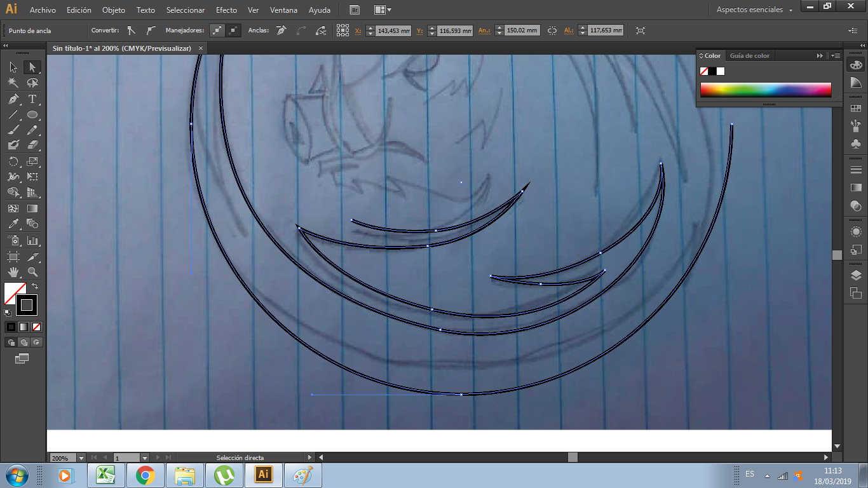Viewport: 868px width, 488px height.
Task: Open the Symbols panel icon
Action: 856,144
